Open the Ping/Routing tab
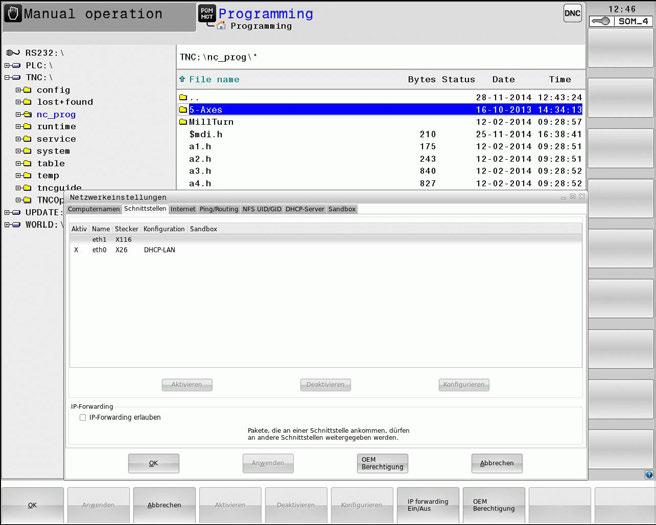Image resolution: width=656 pixels, height=525 pixels. tap(219, 209)
